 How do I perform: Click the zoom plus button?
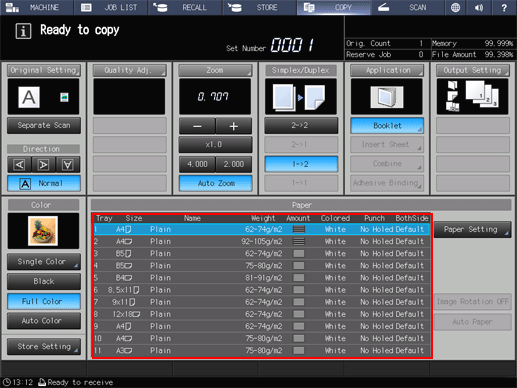coord(234,126)
